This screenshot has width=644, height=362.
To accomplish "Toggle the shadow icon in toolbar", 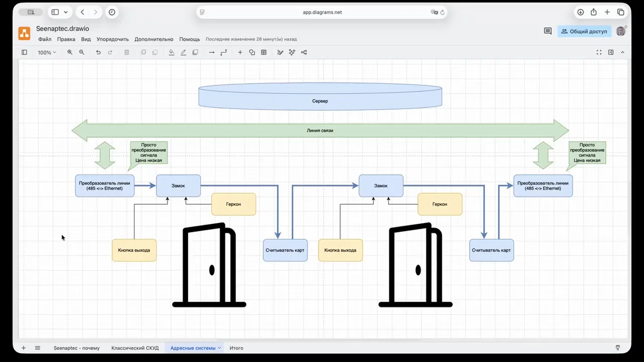I will (x=195, y=52).
